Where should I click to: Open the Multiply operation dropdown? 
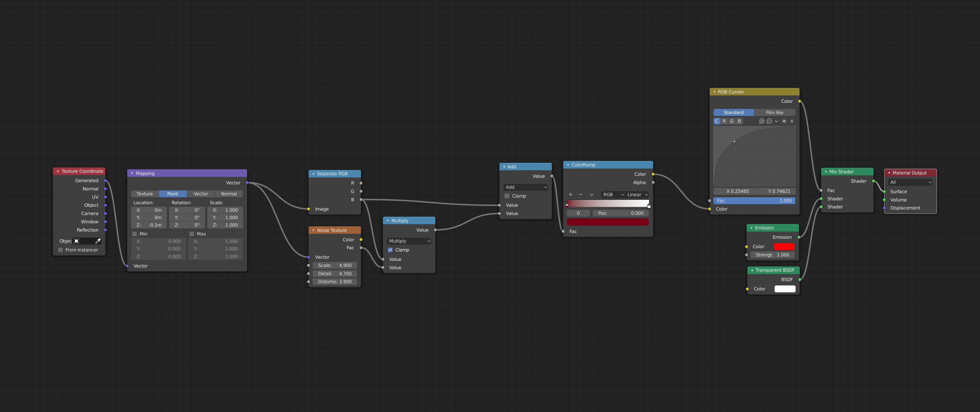(x=409, y=241)
